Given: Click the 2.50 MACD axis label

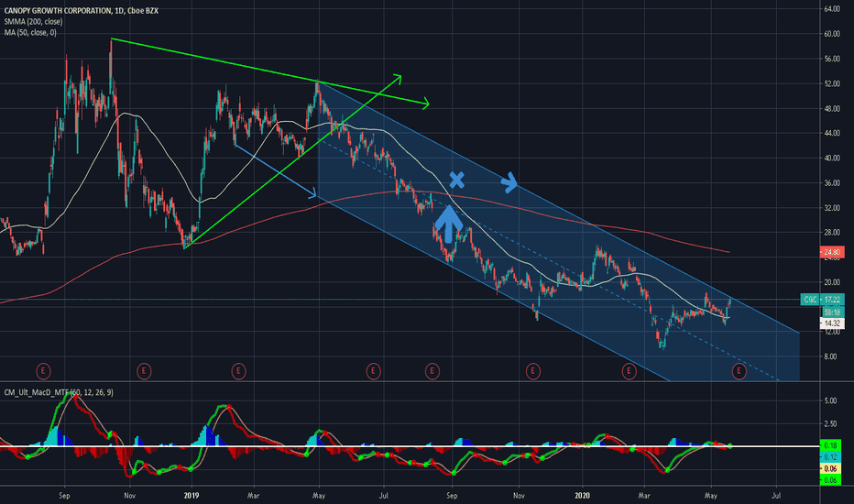Looking at the screenshot, I should pos(830,424).
